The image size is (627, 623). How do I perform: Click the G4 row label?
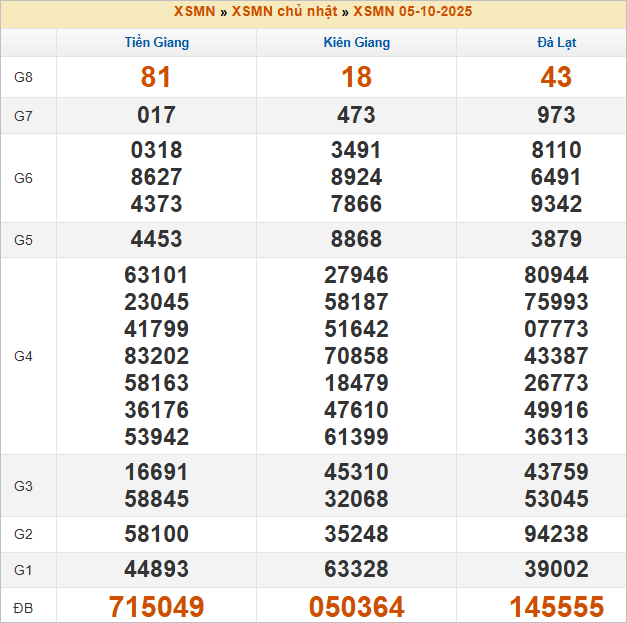point(23,356)
